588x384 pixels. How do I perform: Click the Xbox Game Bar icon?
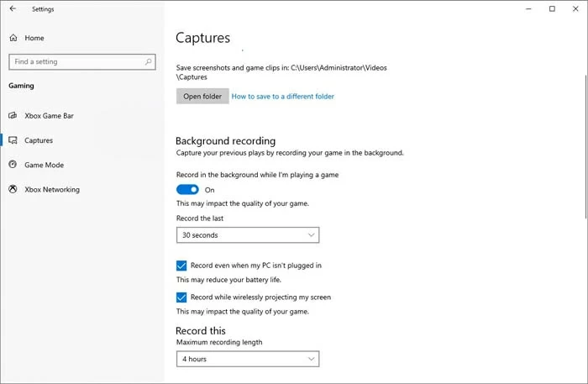click(x=13, y=116)
